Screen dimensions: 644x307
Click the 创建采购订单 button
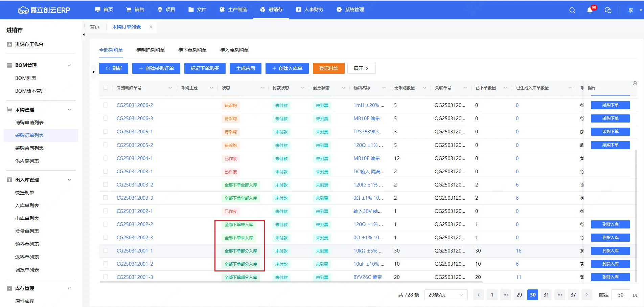point(156,68)
